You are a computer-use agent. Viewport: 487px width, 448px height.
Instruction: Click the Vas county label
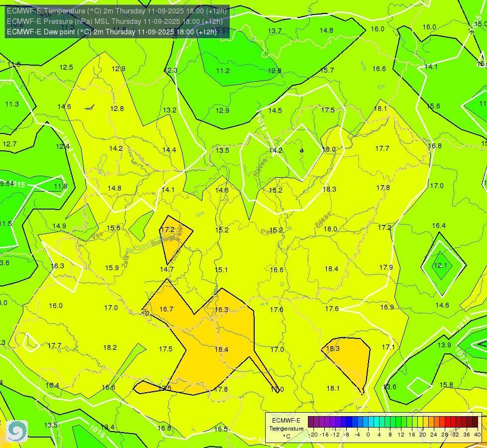point(97,236)
